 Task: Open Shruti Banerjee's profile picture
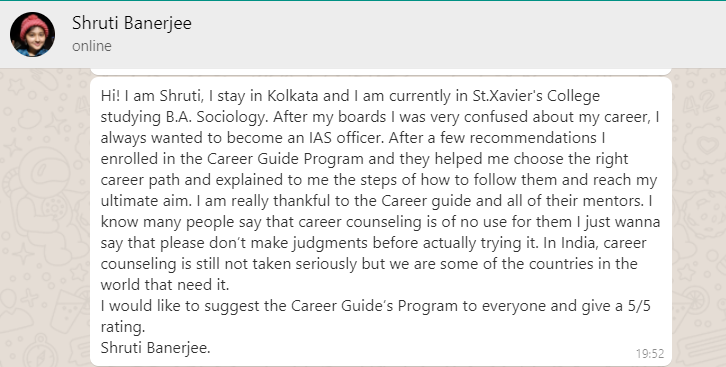[x=32, y=35]
